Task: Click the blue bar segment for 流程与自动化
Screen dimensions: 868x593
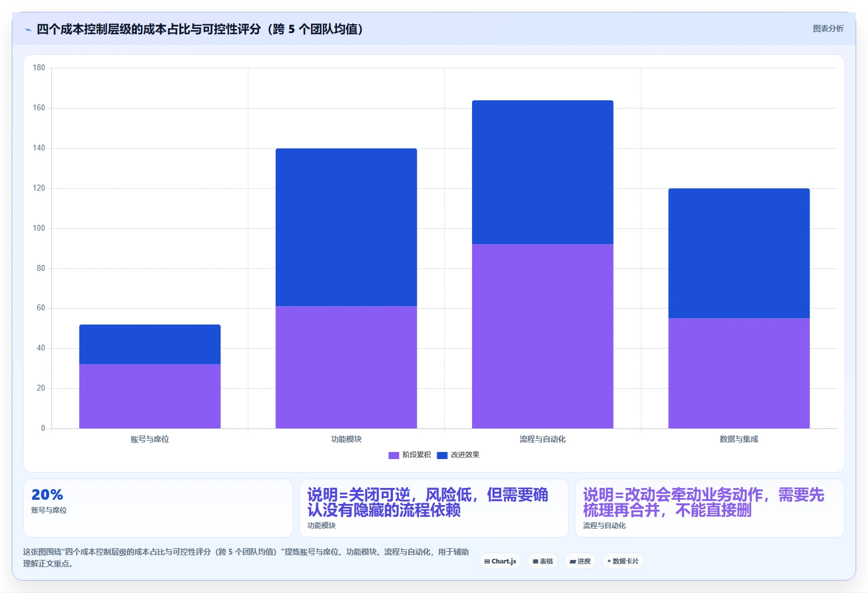Action: coord(543,172)
